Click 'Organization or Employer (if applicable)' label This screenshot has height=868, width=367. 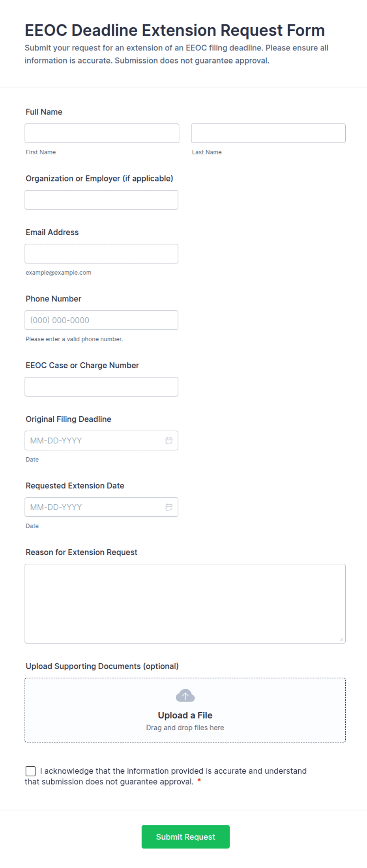pyautogui.click(x=99, y=179)
